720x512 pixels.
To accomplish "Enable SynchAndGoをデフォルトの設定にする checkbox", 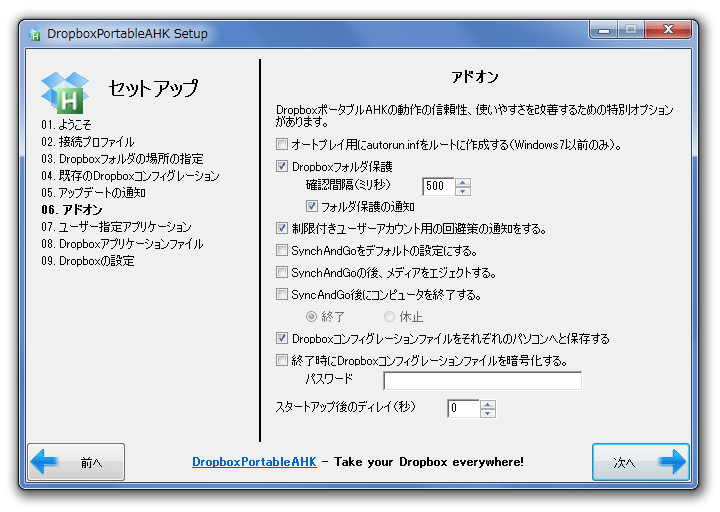I will pyautogui.click(x=281, y=250).
